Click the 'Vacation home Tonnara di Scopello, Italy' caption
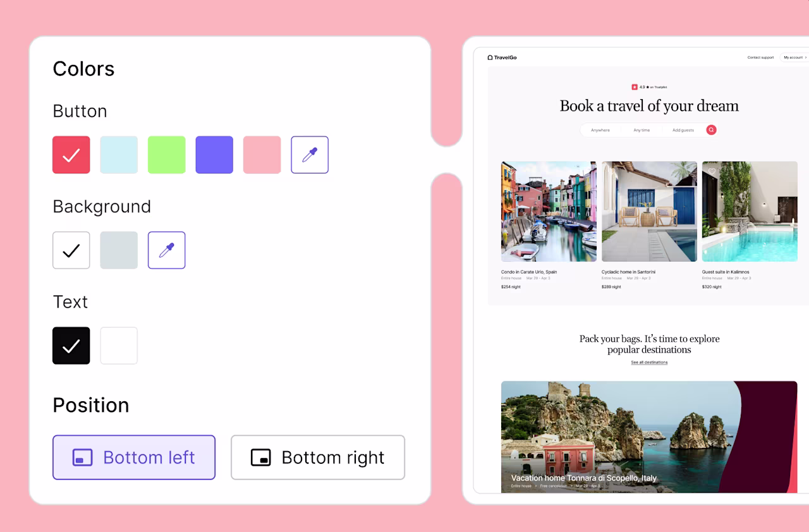Screen dimensions: 809x532 point(583,478)
